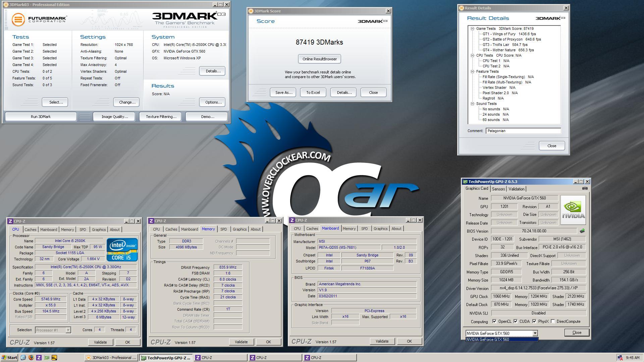
Task: Click the GPU-Z window title bar icon
Action: click(465, 182)
